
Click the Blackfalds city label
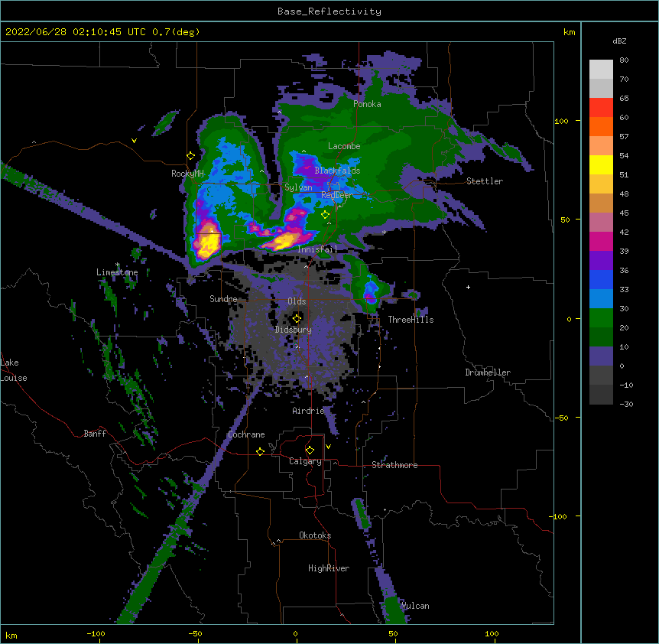click(x=337, y=171)
